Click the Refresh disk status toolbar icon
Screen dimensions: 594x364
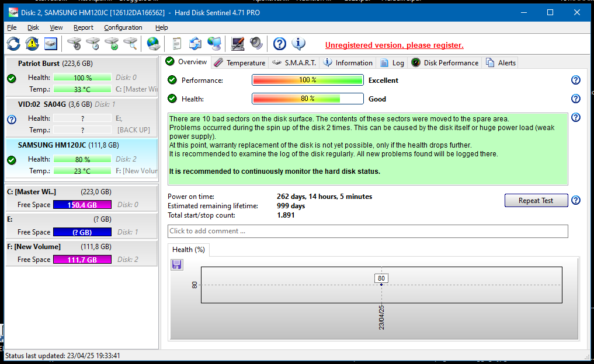pyautogui.click(x=13, y=44)
